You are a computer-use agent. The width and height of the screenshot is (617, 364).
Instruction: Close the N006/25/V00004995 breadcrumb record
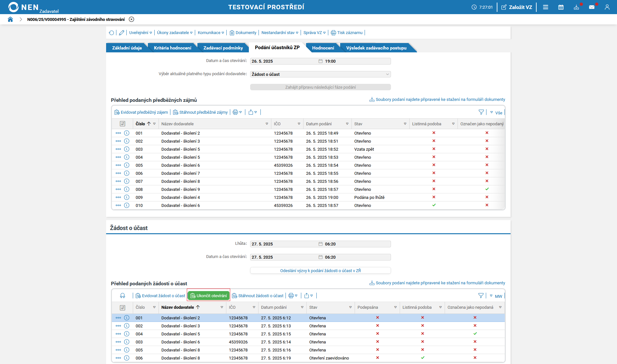click(x=132, y=19)
